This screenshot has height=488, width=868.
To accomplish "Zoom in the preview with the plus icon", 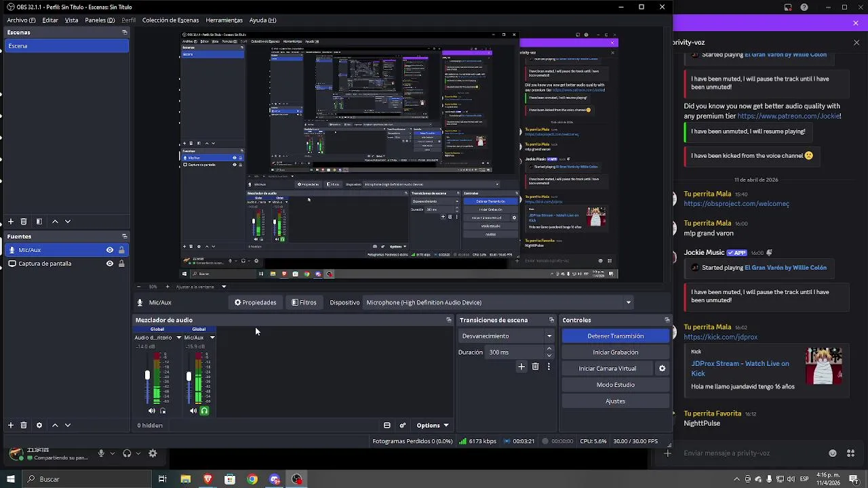I will coord(167,287).
